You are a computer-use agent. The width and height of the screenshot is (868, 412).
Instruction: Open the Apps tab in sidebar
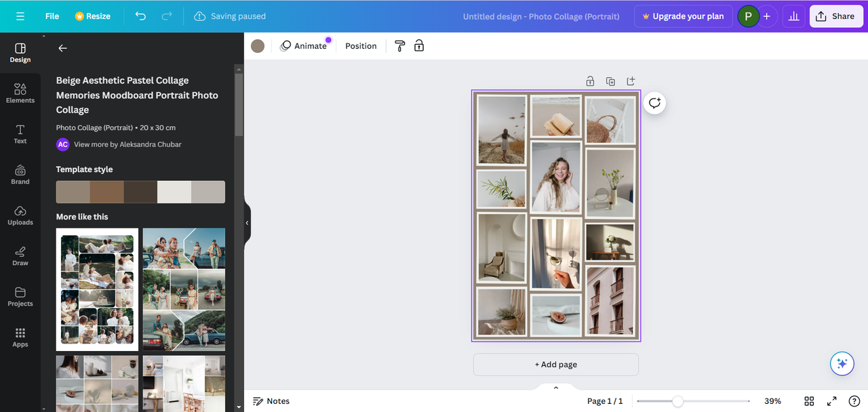pyautogui.click(x=20, y=337)
